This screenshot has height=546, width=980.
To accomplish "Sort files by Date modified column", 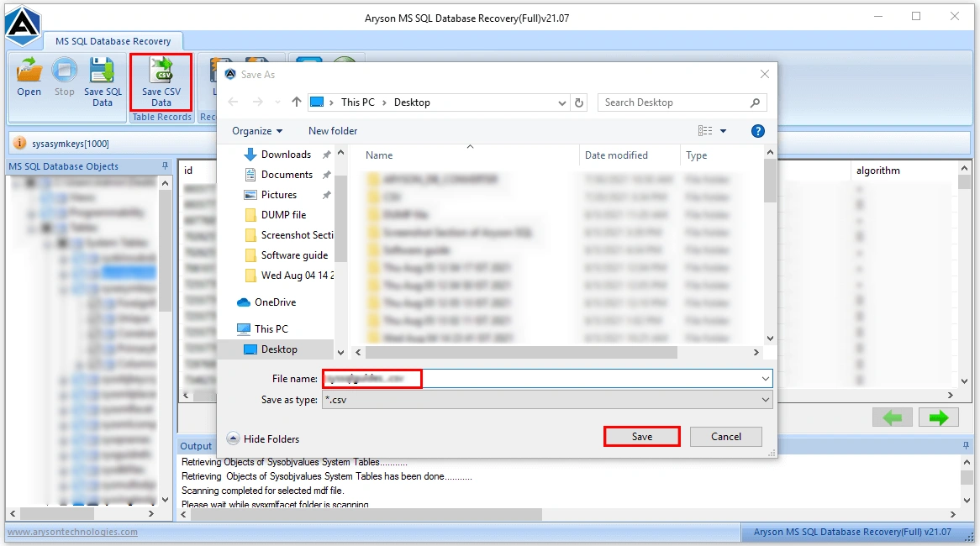I will 616,155.
